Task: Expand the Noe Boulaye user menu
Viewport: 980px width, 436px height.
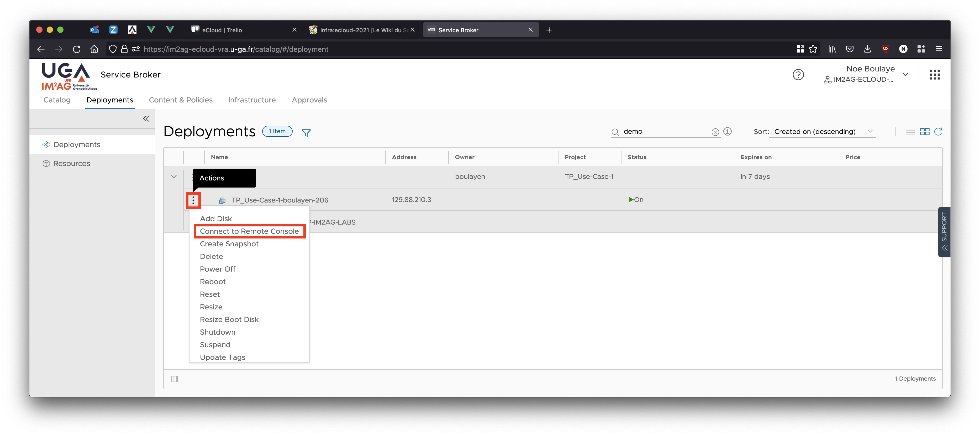Action: [905, 75]
